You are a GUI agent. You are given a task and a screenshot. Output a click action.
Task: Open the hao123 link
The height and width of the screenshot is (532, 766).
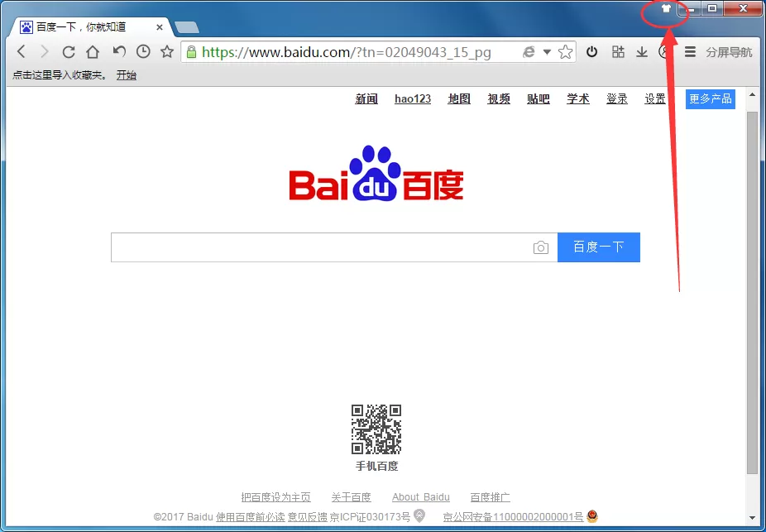413,98
